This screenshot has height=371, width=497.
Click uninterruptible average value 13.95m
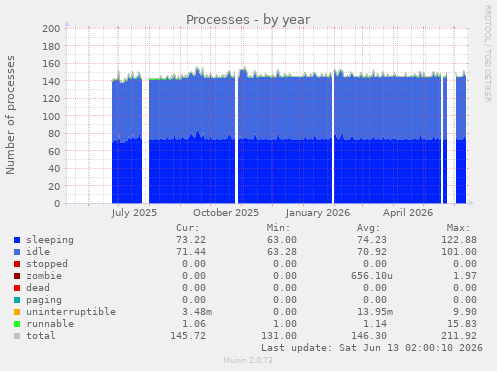(375, 312)
